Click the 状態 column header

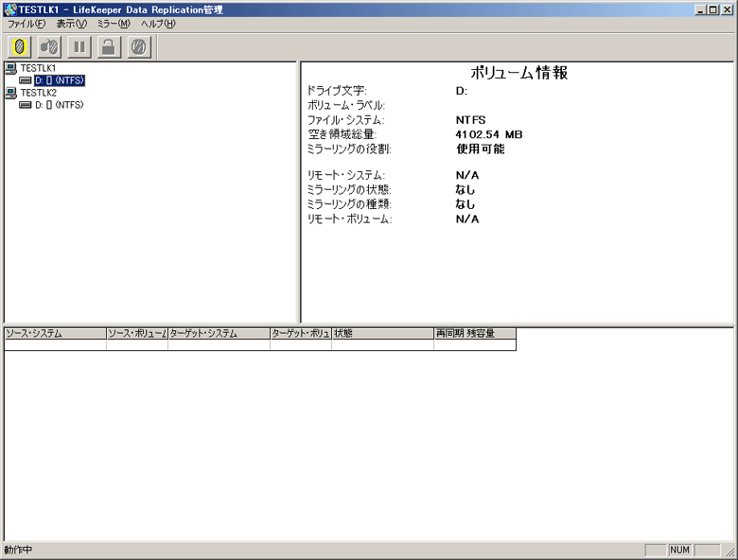382,334
